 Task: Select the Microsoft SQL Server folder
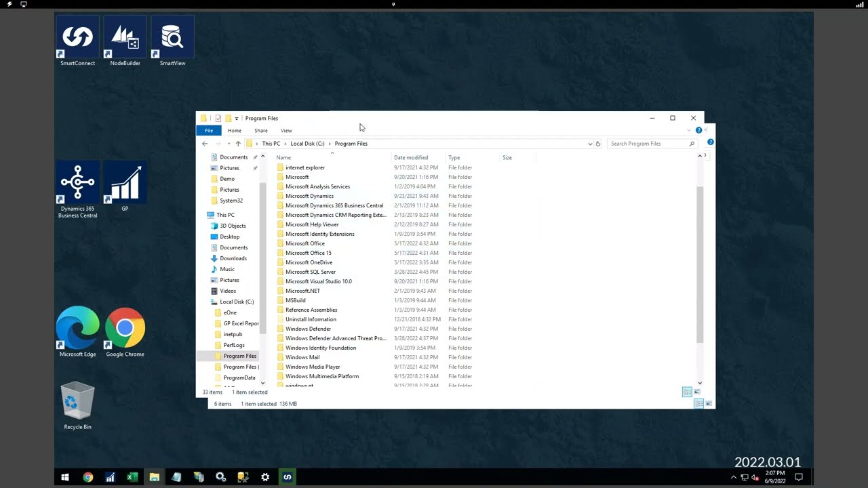pos(311,272)
